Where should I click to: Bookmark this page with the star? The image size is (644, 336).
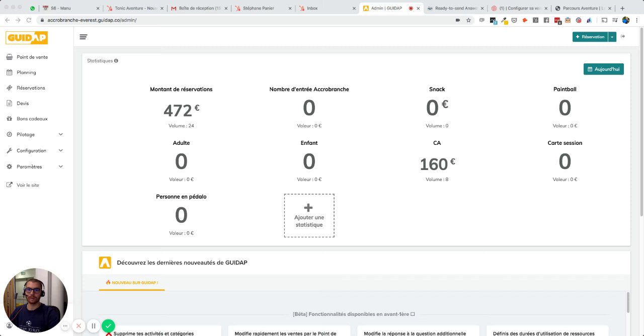pyautogui.click(x=468, y=20)
